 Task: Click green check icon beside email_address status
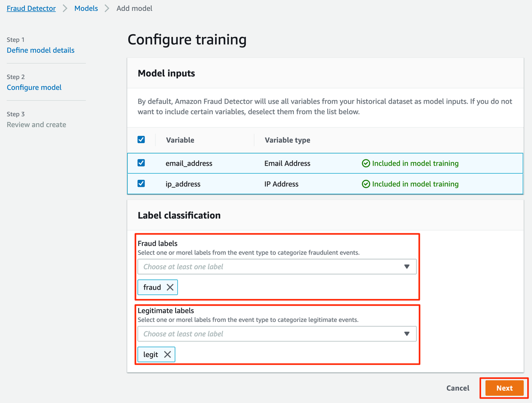click(x=366, y=163)
